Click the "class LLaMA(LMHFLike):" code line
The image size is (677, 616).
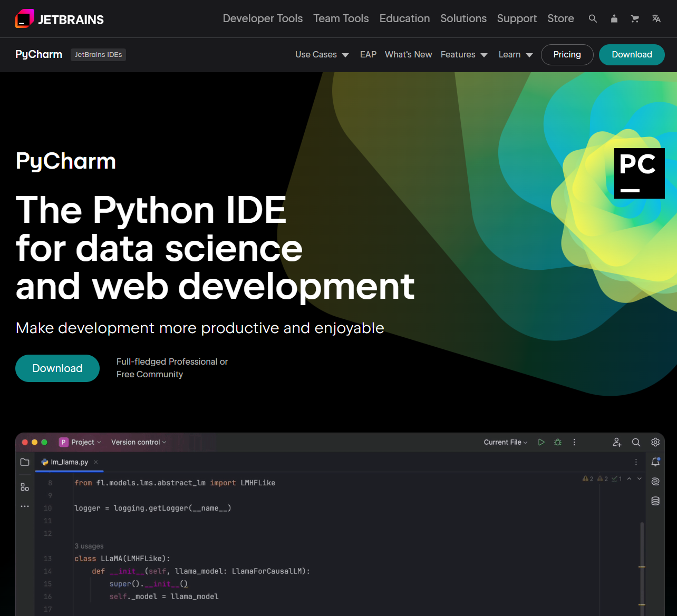point(122,559)
